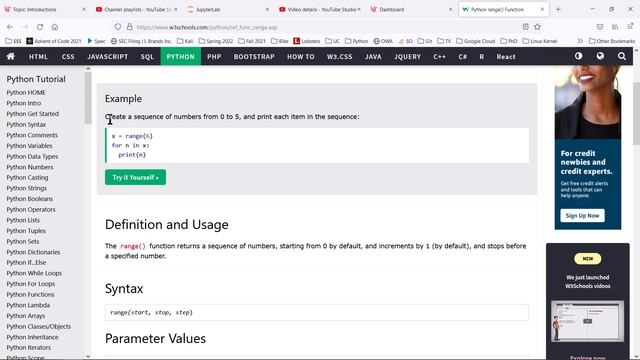The image size is (640, 360).
Task: Click the page vertical scrollbar thumb
Action: tap(636, 113)
